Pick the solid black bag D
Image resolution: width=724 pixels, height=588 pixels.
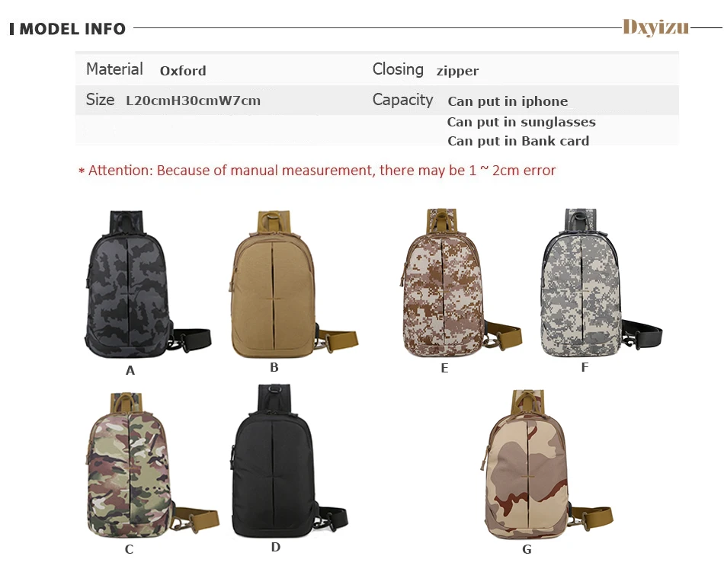coord(289,461)
